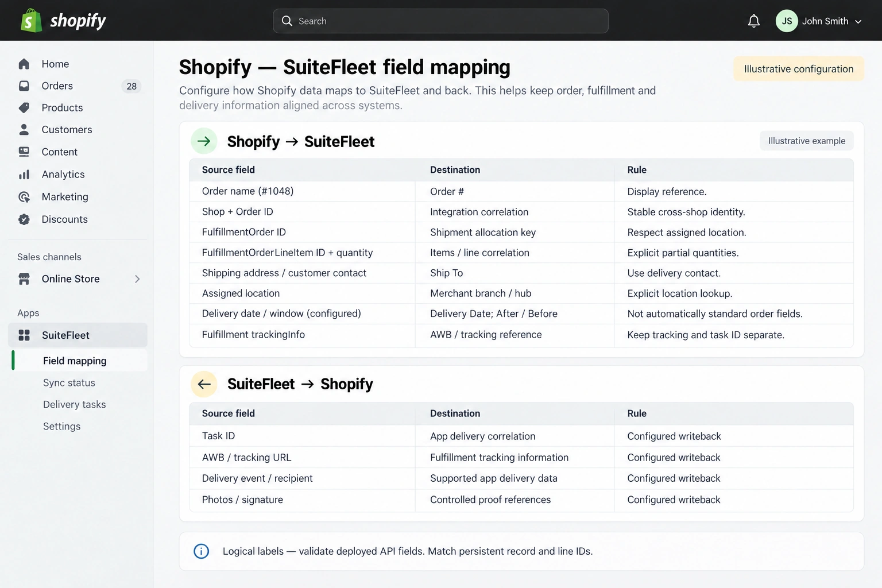Click the Marketing target icon
The image size is (882, 588).
[x=24, y=197]
